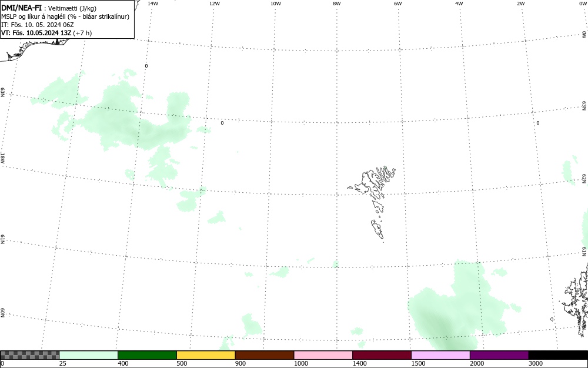The image size is (588, 368).
Task: Click the 63N label on right edge
Action: pos(584,106)
